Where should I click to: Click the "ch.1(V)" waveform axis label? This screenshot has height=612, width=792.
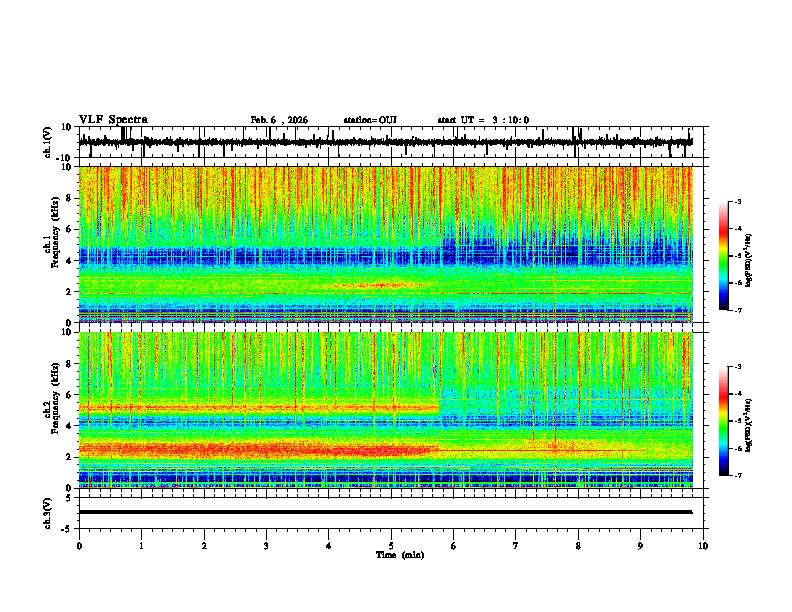tap(48, 142)
